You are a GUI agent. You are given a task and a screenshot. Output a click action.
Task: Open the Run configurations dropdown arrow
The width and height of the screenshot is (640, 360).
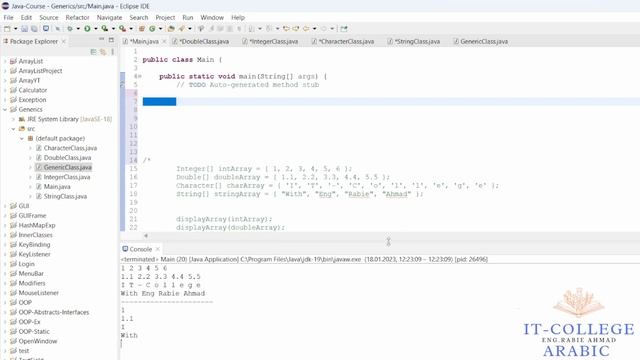[96, 29]
